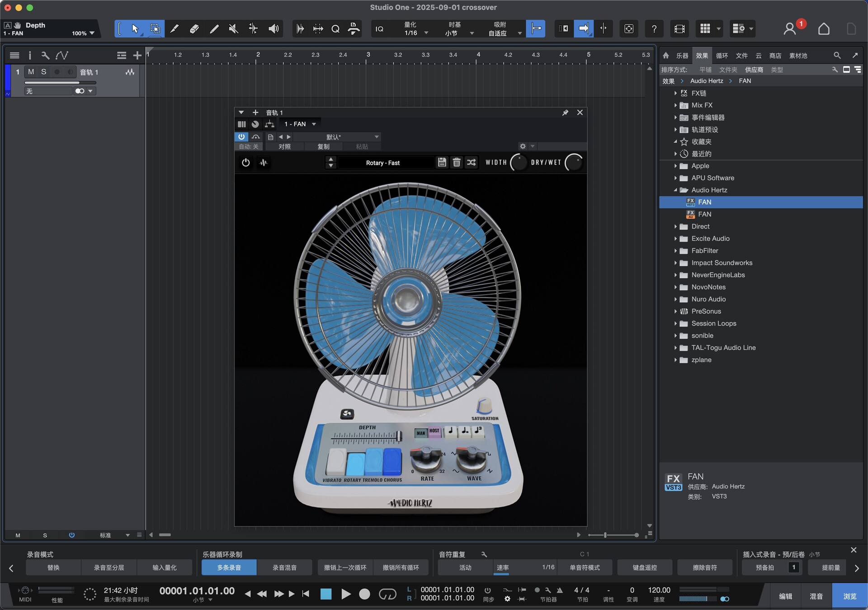Image resolution: width=868 pixels, height=610 pixels.
Task: Go to browser home icon
Action: coord(665,55)
